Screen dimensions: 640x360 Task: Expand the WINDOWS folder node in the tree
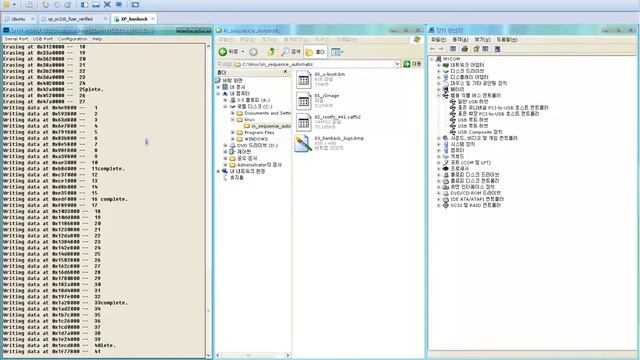pyautogui.click(x=233, y=139)
